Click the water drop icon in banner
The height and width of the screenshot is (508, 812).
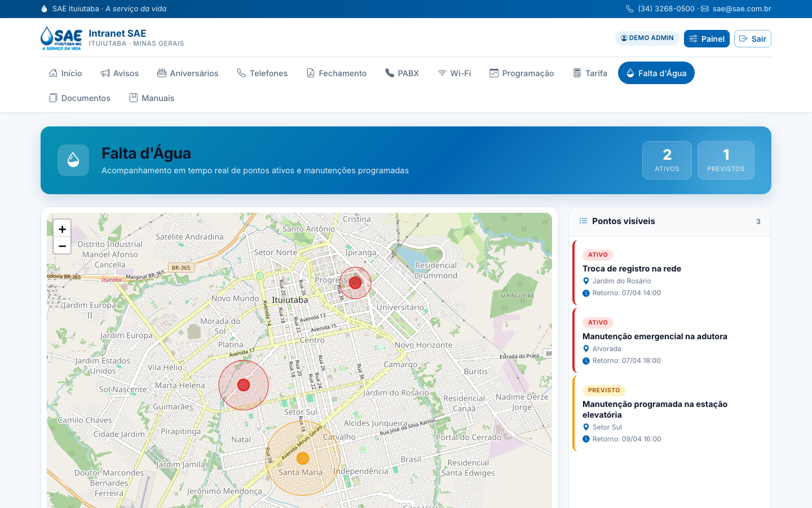[73, 160]
